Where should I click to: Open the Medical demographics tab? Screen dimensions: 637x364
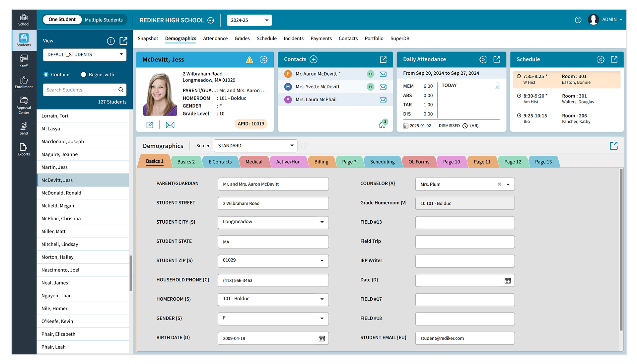[x=254, y=162]
